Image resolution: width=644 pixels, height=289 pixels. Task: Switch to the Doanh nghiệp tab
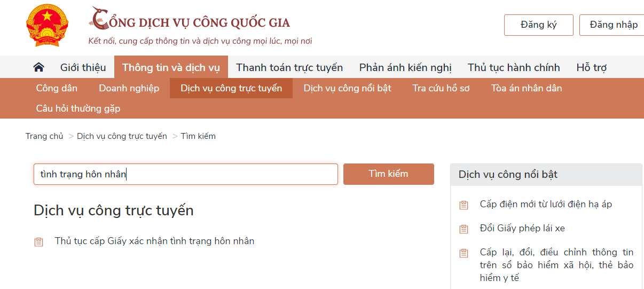pos(129,88)
